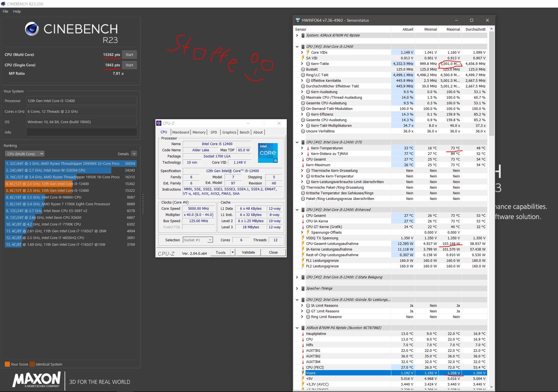Screen dimensions: 558x392
Task: Click the Aktuell column header
Action: (403, 29)
